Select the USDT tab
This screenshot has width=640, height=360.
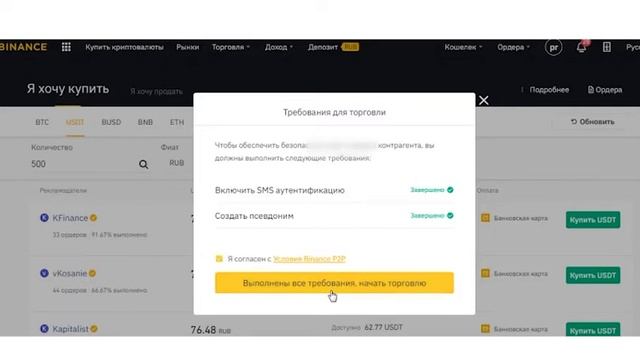point(75,122)
